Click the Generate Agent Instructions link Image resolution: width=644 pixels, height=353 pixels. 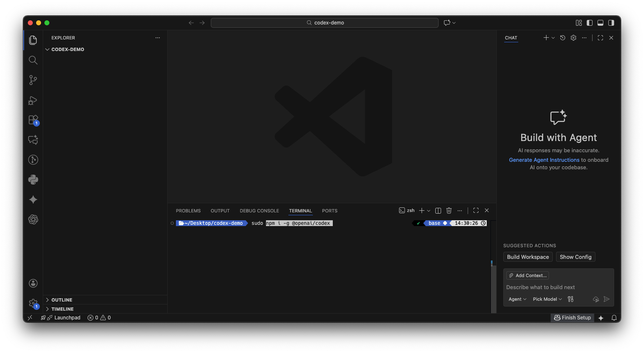(544, 160)
